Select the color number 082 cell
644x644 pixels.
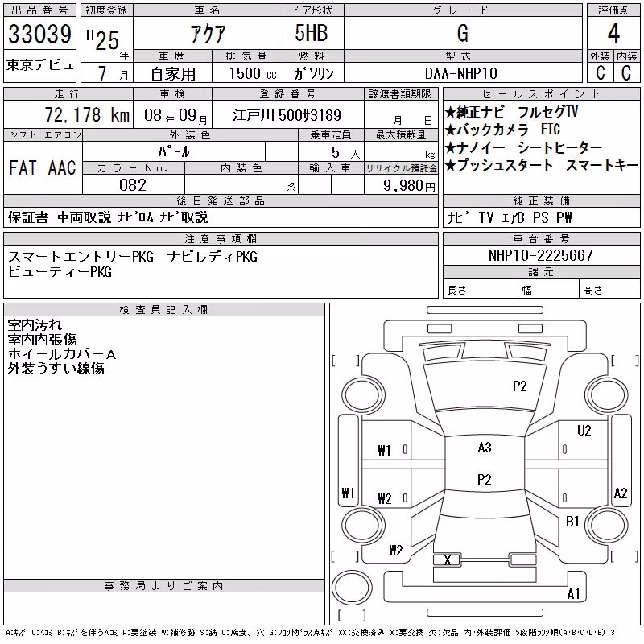(x=134, y=185)
